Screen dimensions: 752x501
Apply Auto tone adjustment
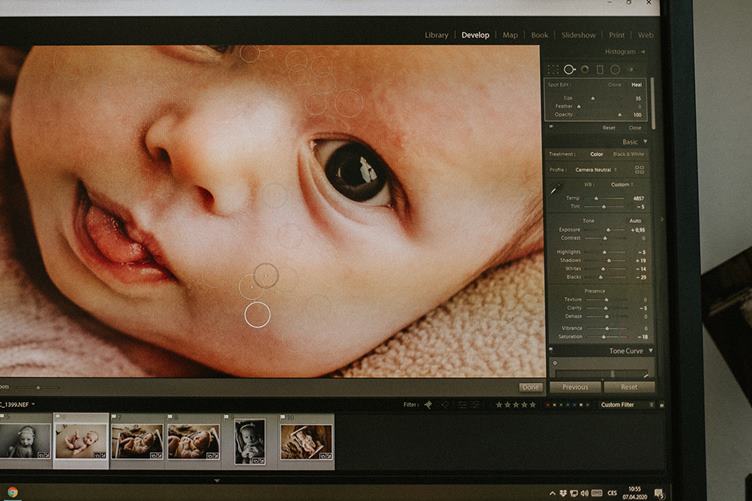coord(635,221)
